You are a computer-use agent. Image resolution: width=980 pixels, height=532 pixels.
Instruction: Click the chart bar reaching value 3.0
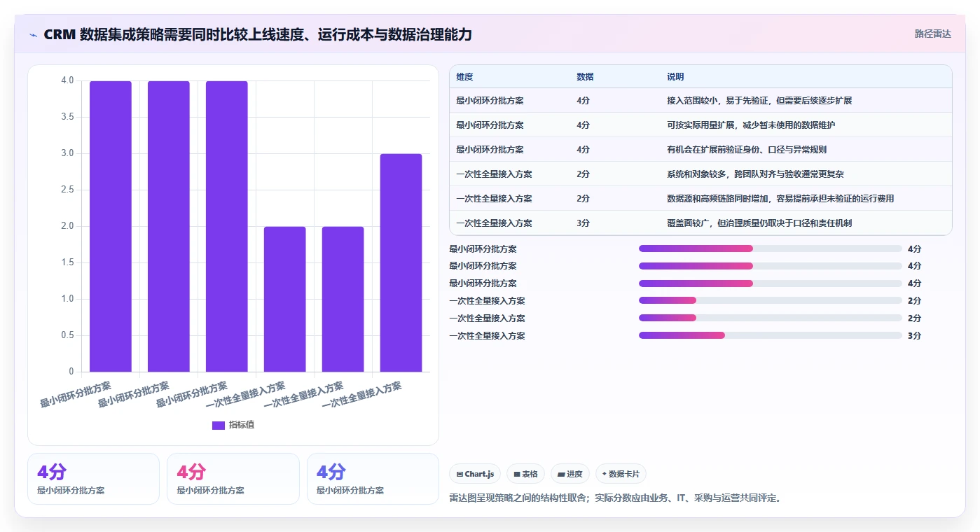401,262
